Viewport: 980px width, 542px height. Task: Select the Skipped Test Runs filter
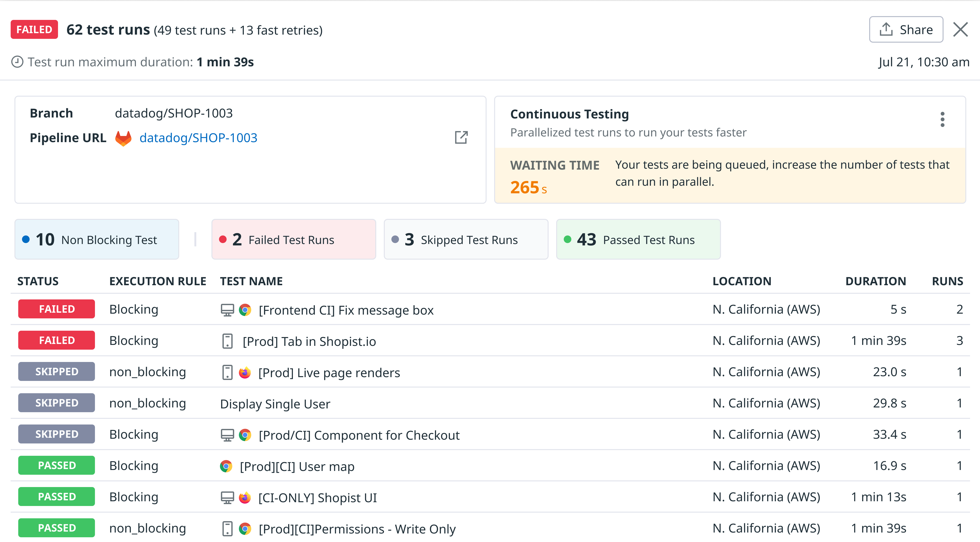pos(466,239)
